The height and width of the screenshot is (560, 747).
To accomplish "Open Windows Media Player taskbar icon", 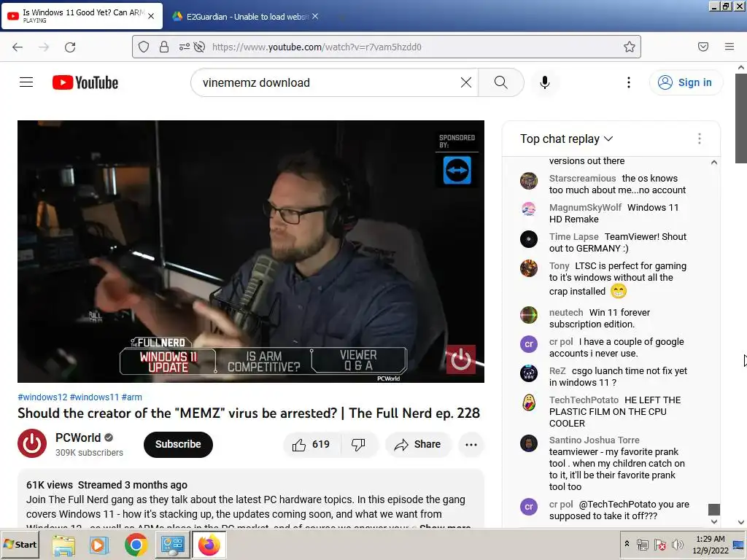I will pos(99,545).
